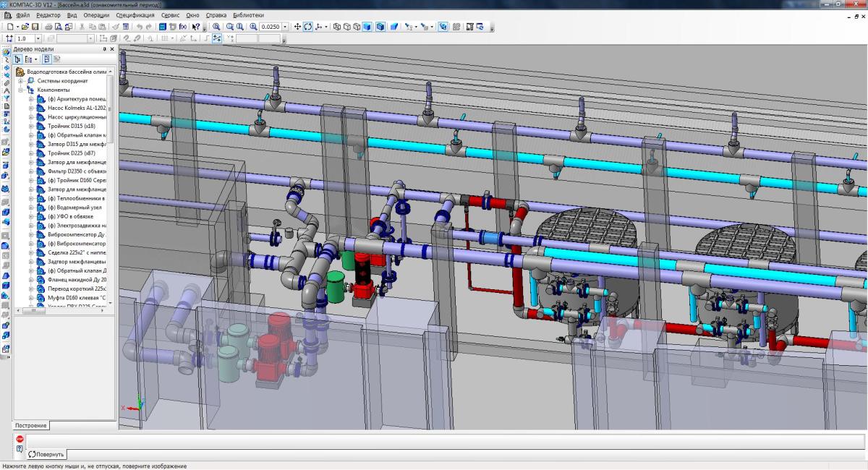Expand the Системы координат tree node
Screen dimensions: 868x470
(x=21, y=81)
